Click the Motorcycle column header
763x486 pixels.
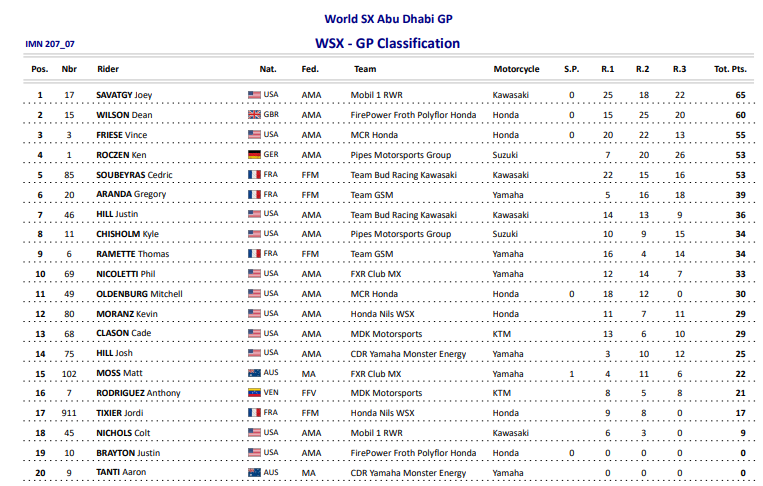pyautogui.click(x=516, y=69)
